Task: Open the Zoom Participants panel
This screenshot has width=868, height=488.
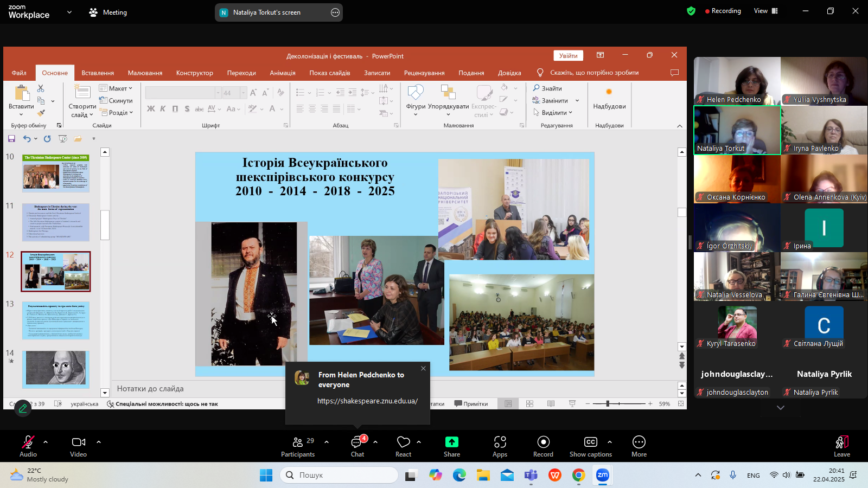Action: click(297, 442)
